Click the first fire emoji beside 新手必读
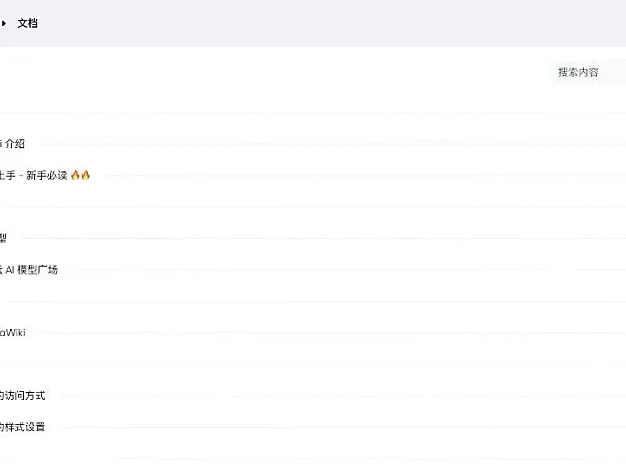The height and width of the screenshot is (470, 626). (75, 175)
